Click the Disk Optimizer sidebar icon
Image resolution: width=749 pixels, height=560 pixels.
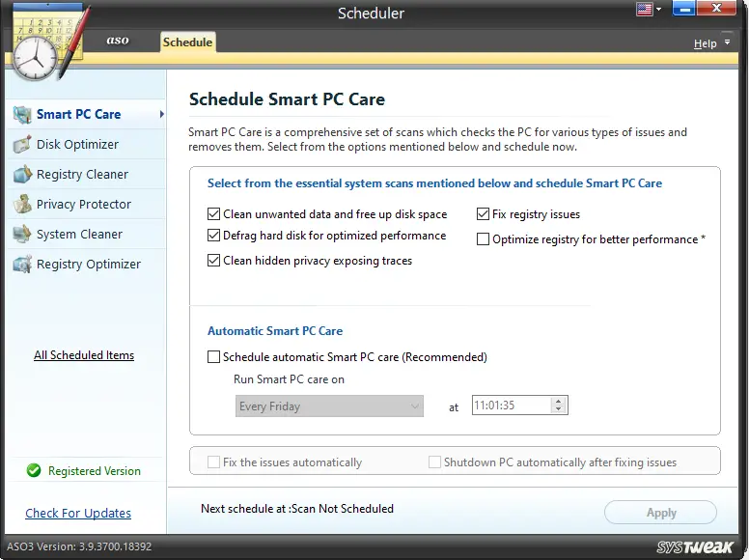pyautogui.click(x=22, y=145)
